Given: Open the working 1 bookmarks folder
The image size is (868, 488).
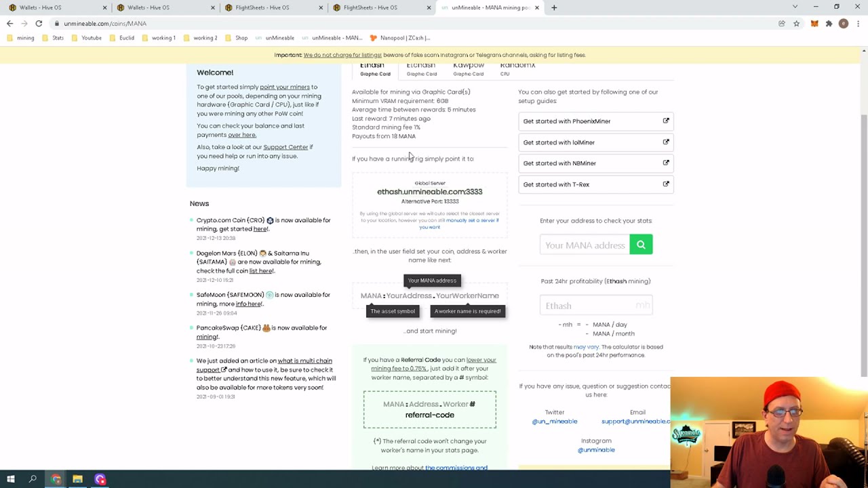Looking at the screenshot, I should click(158, 38).
